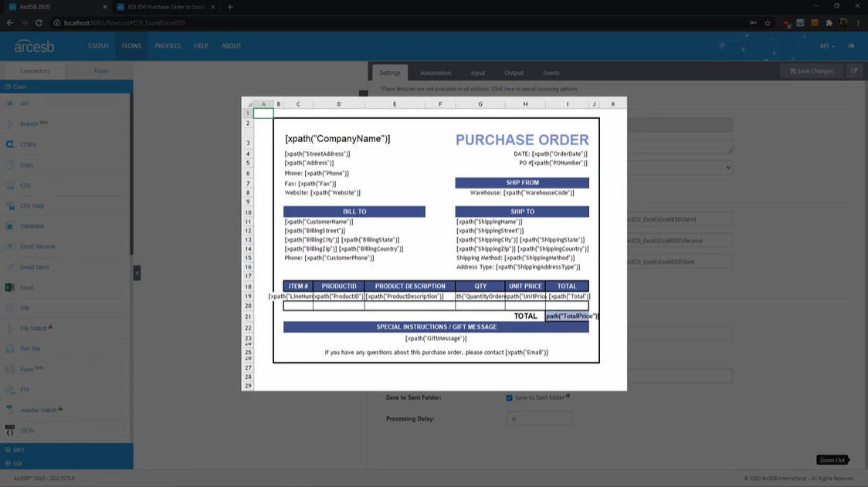Switch to the Output tab
868x487 pixels.
coord(514,73)
